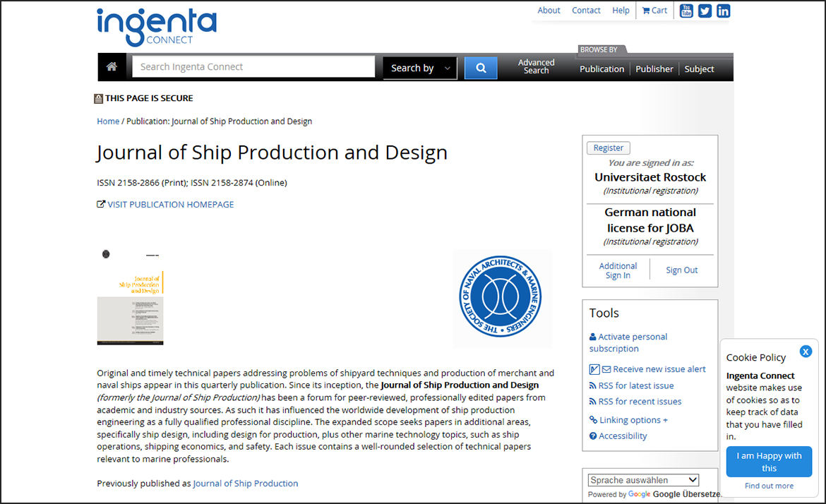The width and height of the screenshot is (826, 504).
Task: Click I am Happy with this button
Action: pyautogui.click(x=769, y=462)
